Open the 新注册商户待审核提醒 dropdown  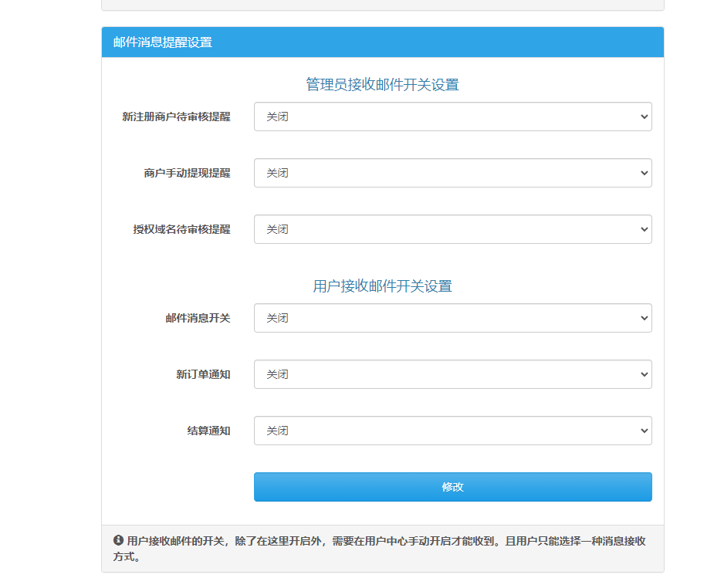452,117
